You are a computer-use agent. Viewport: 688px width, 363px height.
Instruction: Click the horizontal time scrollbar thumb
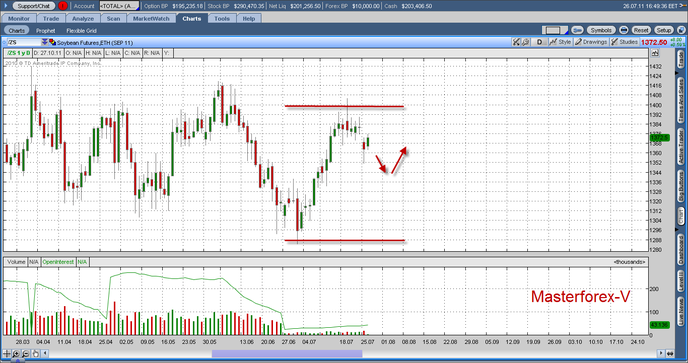[x=287, y=353]
